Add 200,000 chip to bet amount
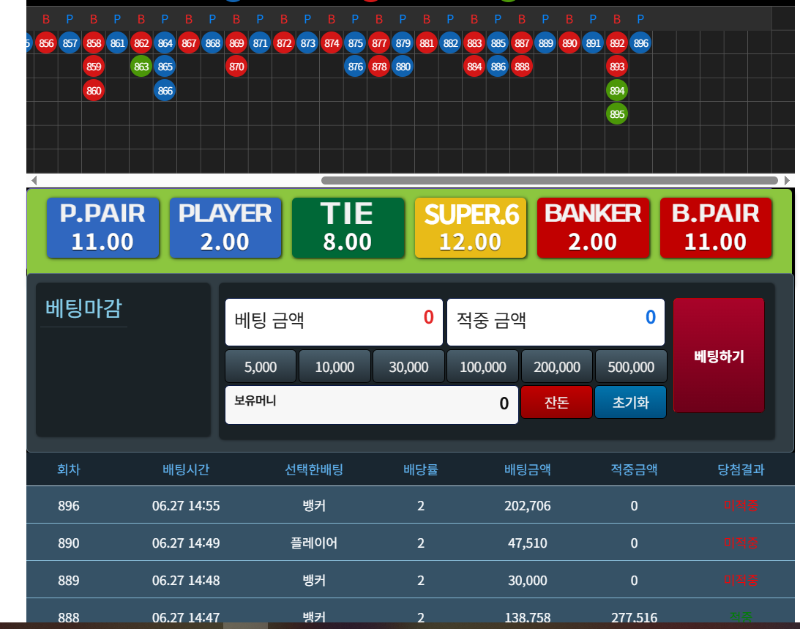Image resolution: width=800 pixels, height=629 pixels. (x=557, y=367)
